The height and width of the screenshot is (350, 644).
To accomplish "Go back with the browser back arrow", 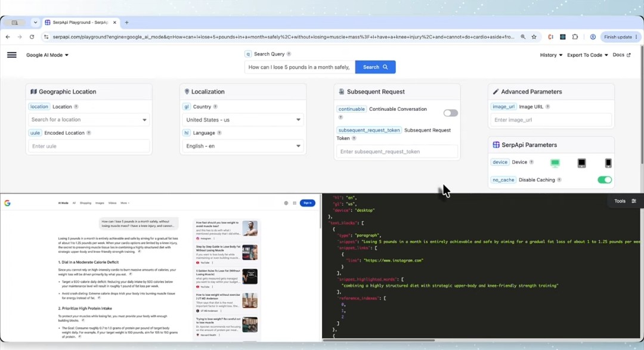I will click(8, 37).
